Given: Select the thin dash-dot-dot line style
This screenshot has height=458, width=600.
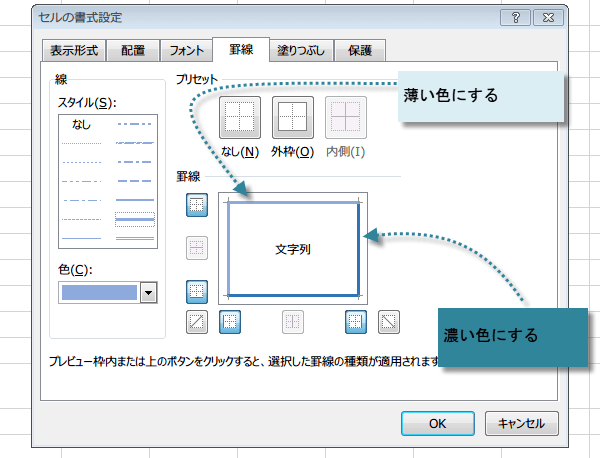Looking at the screenshot, I should point(82,181).
